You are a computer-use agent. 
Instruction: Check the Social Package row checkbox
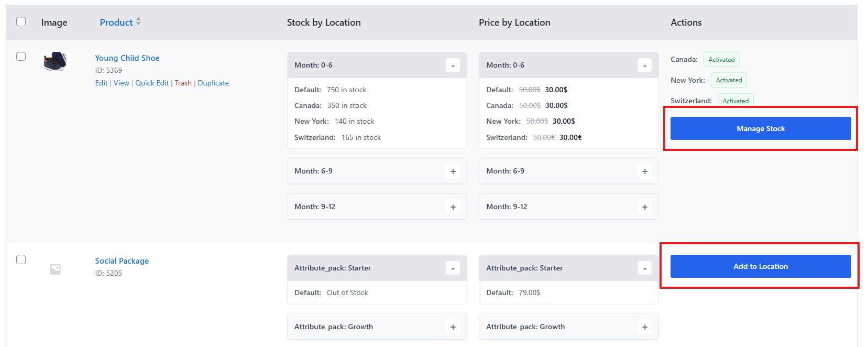[x=21, y=259]
